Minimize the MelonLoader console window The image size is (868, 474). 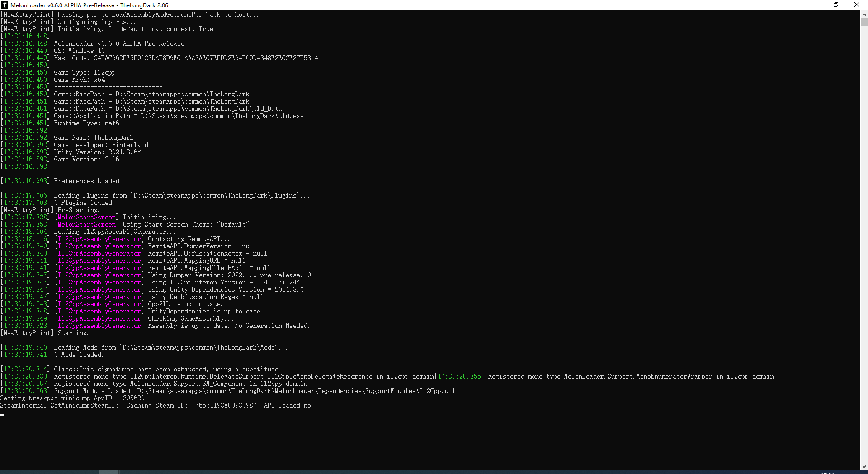coord(816,5)
